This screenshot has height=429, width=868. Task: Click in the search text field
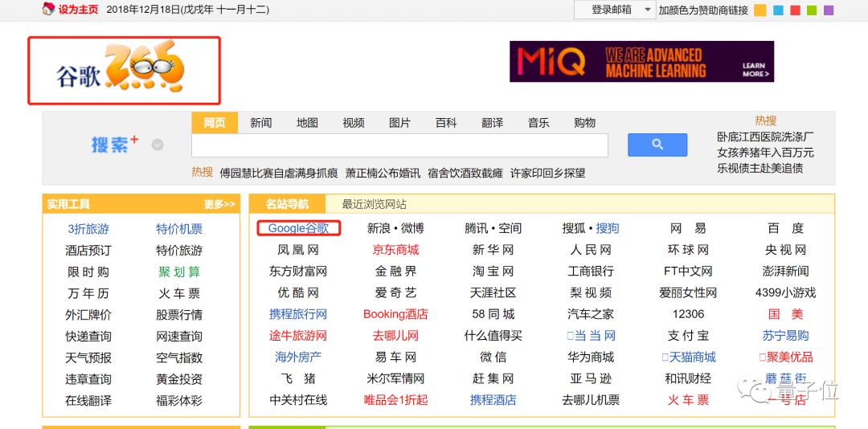[399, 145]
